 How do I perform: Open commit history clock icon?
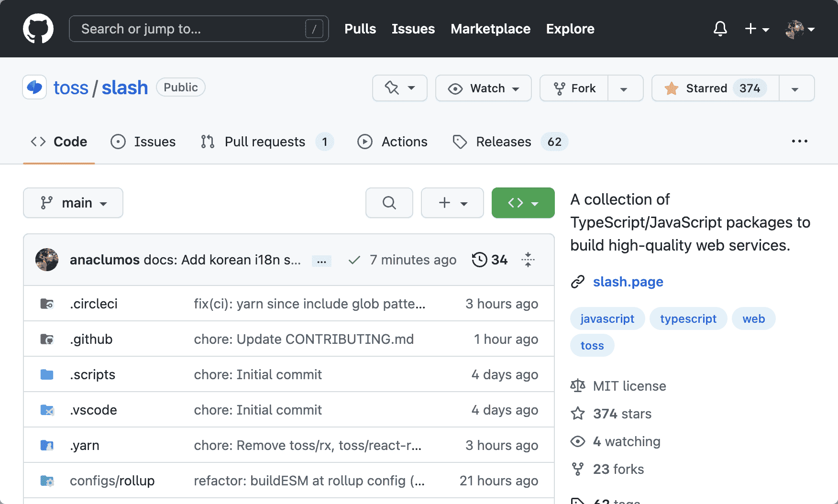pos(479,260)
